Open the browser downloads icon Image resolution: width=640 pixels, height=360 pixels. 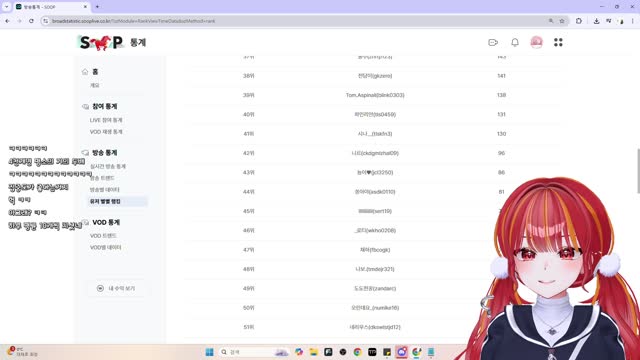596,21
